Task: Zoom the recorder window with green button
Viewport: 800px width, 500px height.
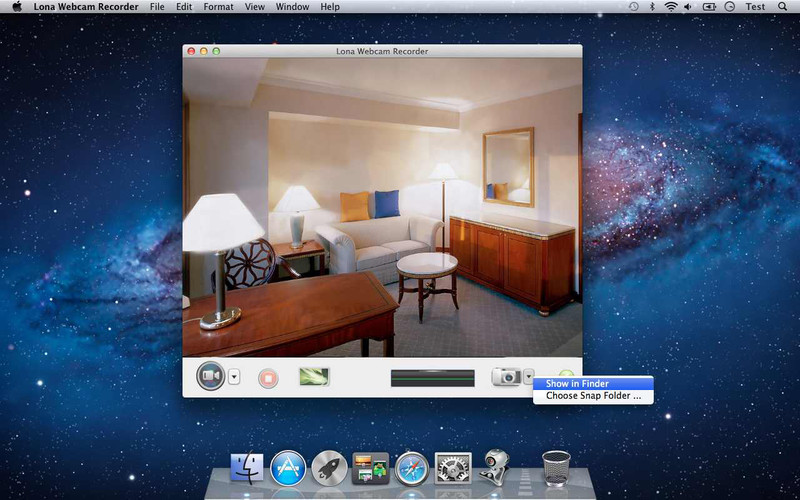Action: tap(216, 51)
